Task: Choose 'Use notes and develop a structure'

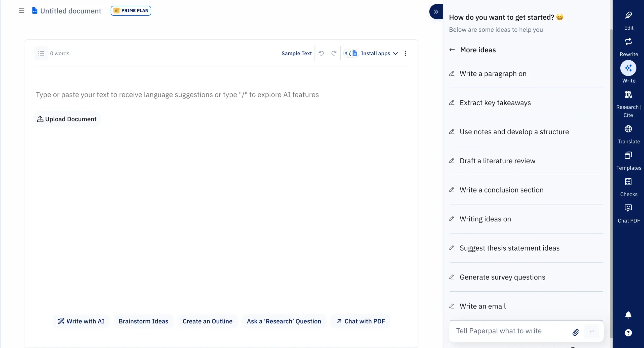Action: coord(526,132)
